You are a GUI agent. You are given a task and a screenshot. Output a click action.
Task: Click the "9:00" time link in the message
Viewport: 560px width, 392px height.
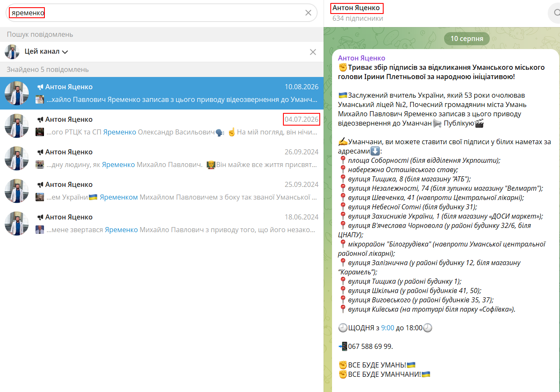pos(387,328)
